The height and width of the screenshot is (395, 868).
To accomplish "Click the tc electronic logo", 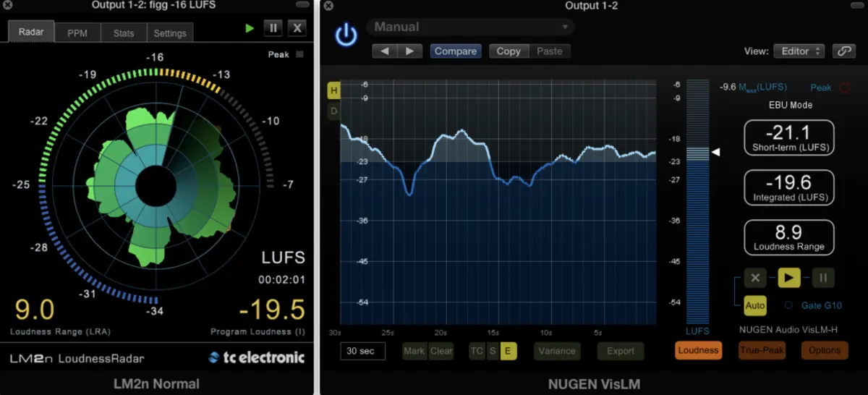I will tap(257, 357).
